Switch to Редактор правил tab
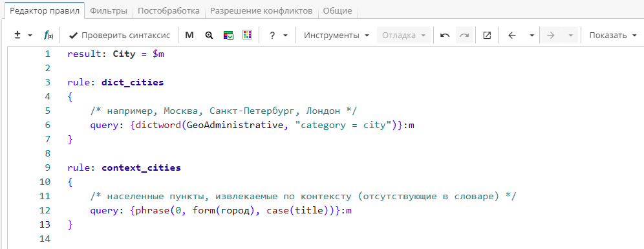This screenshot has height=249, width=644. [x=45, y=11]
